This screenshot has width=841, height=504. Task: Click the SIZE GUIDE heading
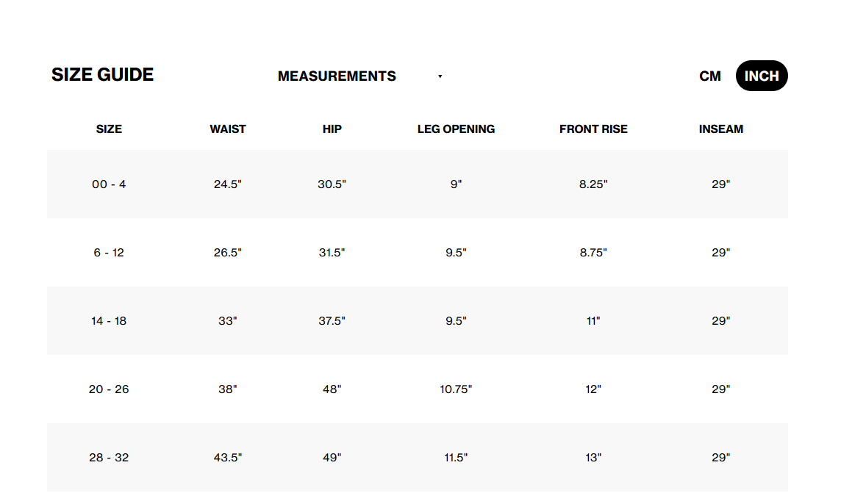[x=102, y=75]
